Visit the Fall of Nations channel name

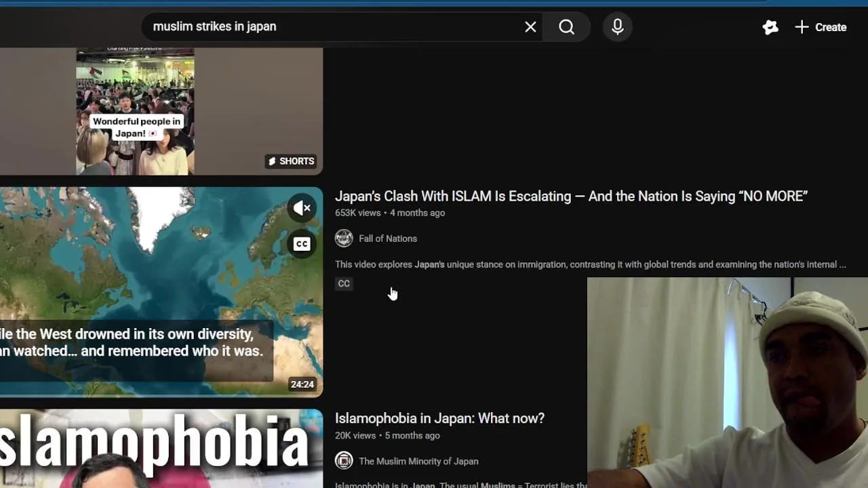click(388, 239)
